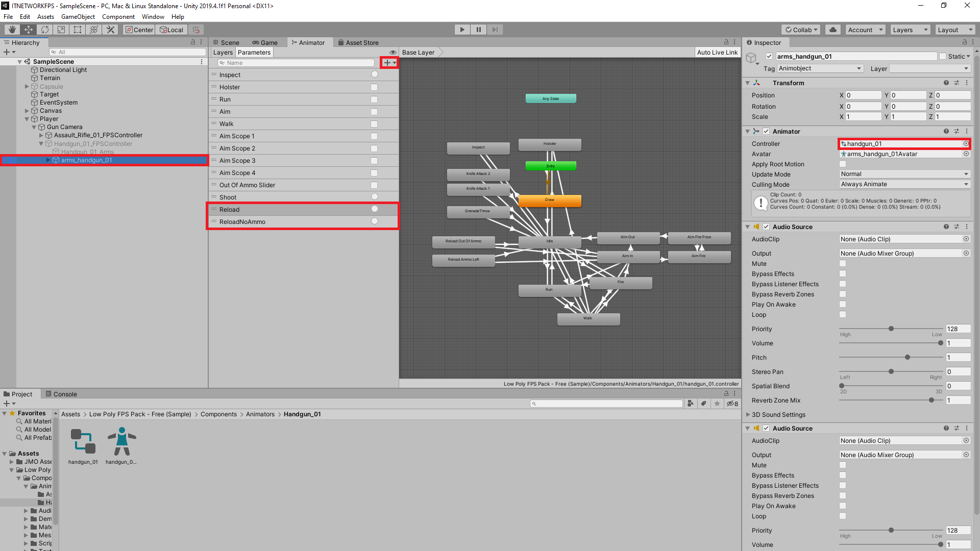Click the add parameter plus button
This screenshot has width=980, height=551.
point(387,63)
